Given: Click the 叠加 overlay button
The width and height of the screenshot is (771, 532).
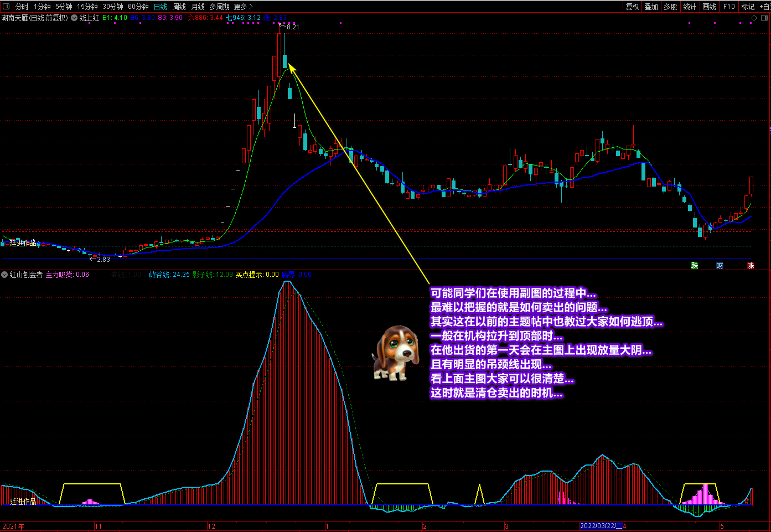Looking at the screenshot, I should (651, 7).
